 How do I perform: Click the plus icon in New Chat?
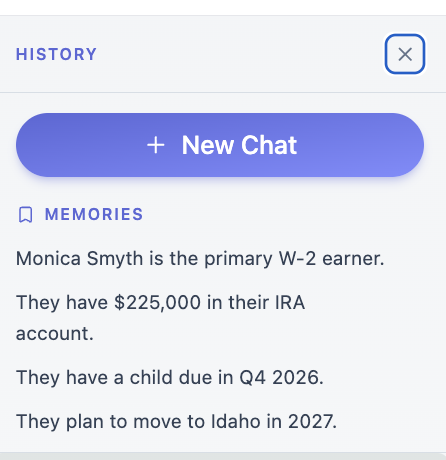pyautogui.click(x=156, y=145)
